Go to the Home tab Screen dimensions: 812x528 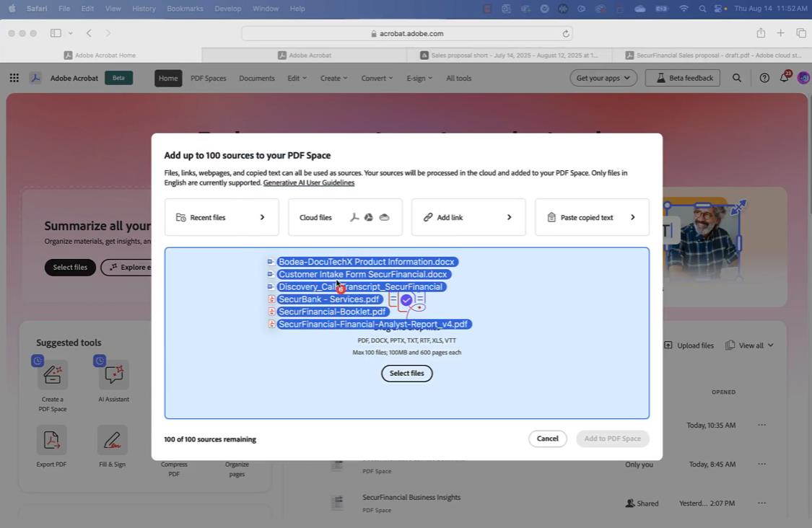[168, 78]
